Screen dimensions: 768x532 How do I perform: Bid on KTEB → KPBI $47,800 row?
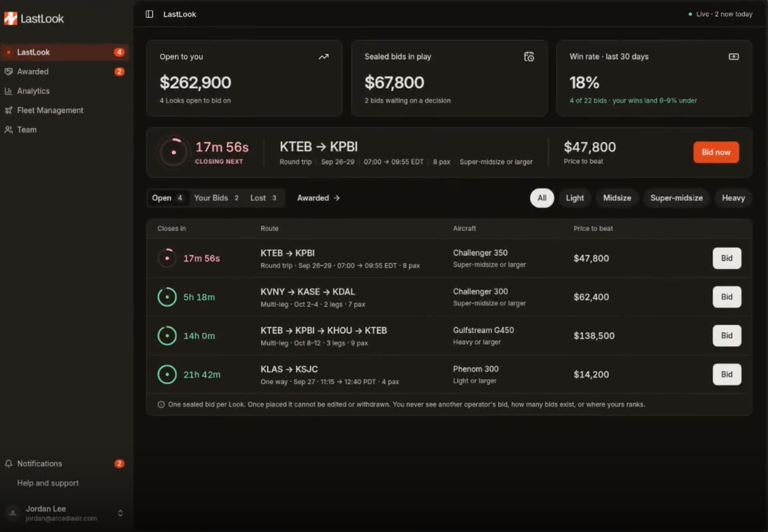pos(727,258)
